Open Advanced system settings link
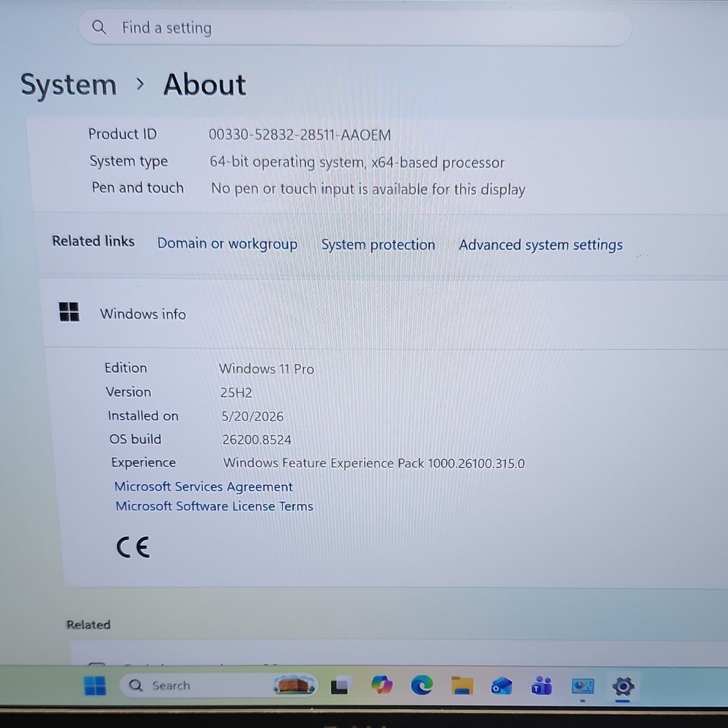Screen dimensions: 728x728 pos(541,245)
